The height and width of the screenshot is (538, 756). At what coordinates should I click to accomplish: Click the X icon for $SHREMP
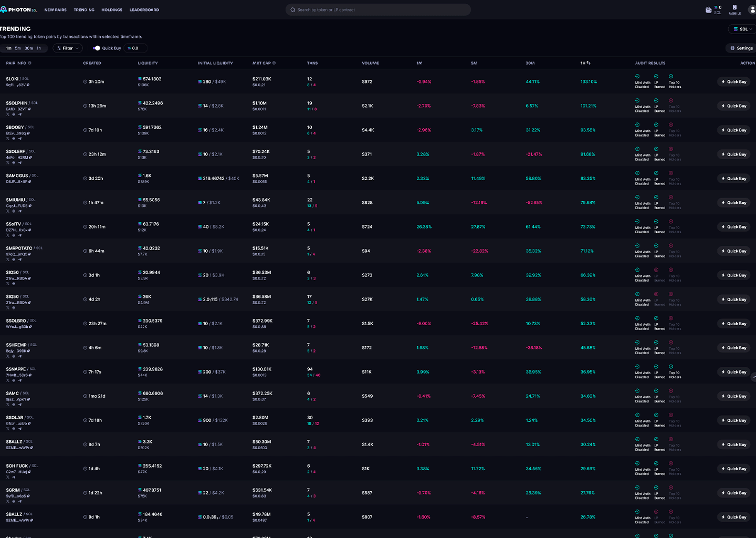point(8,355)
